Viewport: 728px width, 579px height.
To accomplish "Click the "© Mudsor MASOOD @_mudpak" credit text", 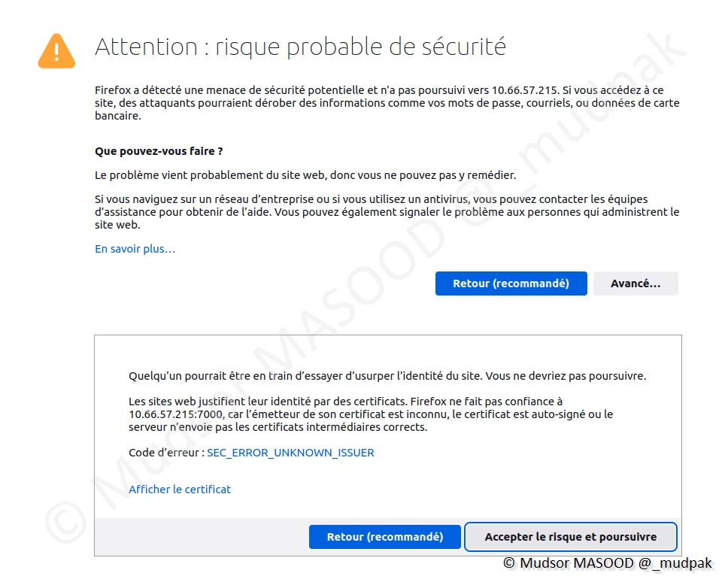I will (607, 562).
